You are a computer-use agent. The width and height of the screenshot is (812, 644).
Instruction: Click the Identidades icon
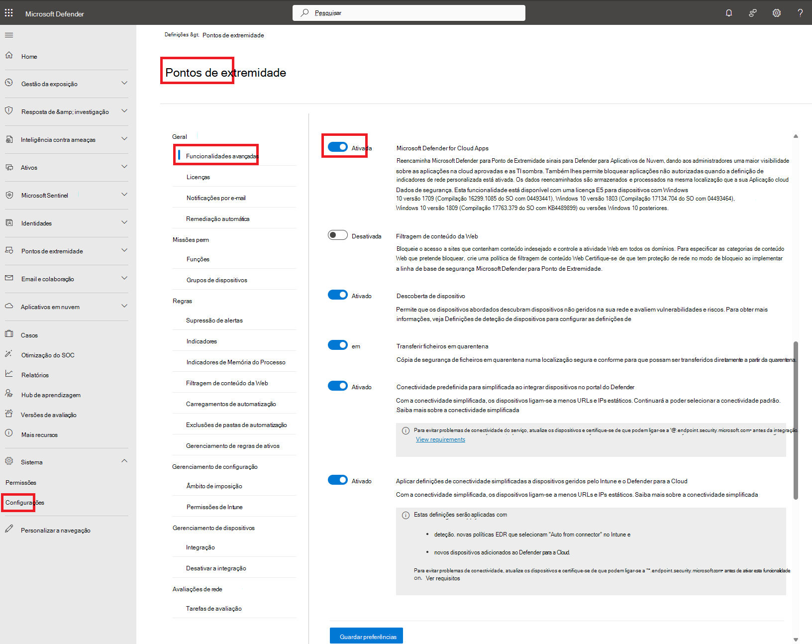pyautogui.click(x=9, y=222)
